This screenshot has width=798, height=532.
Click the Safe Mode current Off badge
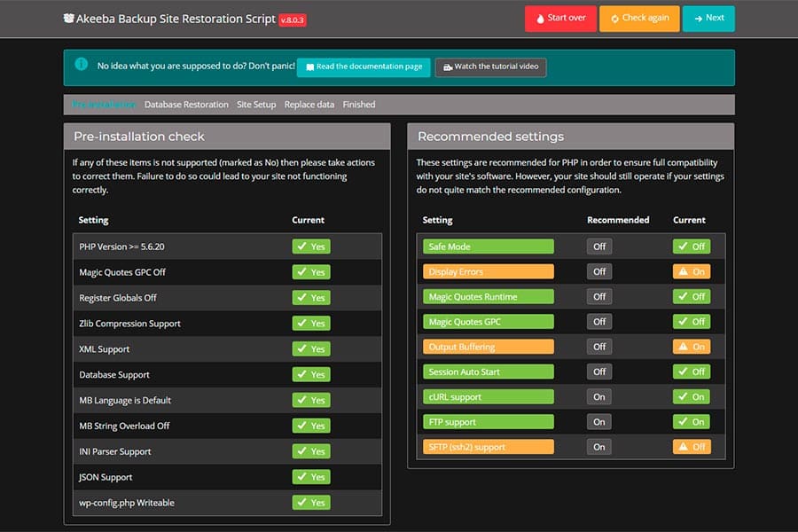click(x=691, y=246)
